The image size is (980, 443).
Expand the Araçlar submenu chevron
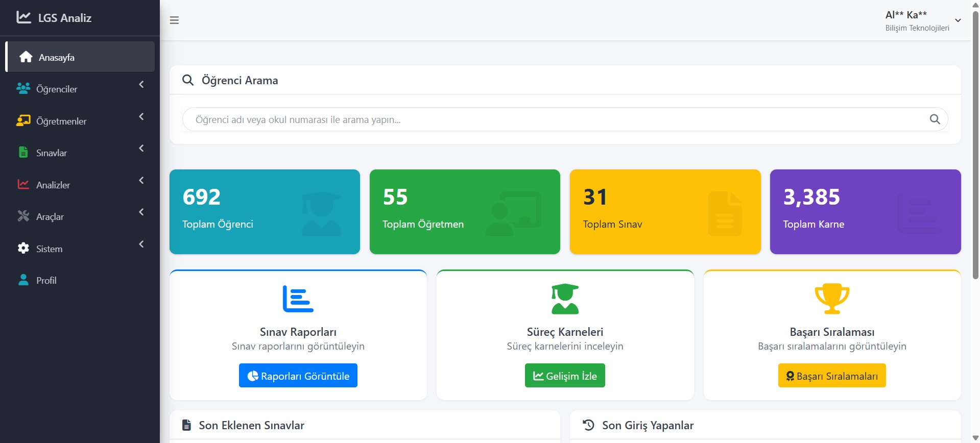(x=141, y=212)
